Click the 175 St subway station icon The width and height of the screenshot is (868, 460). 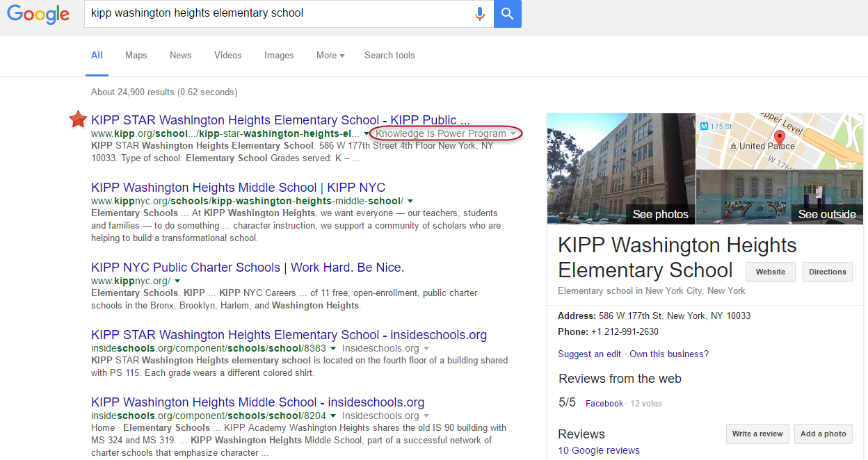pyautogui.click(x=705, y=126)
